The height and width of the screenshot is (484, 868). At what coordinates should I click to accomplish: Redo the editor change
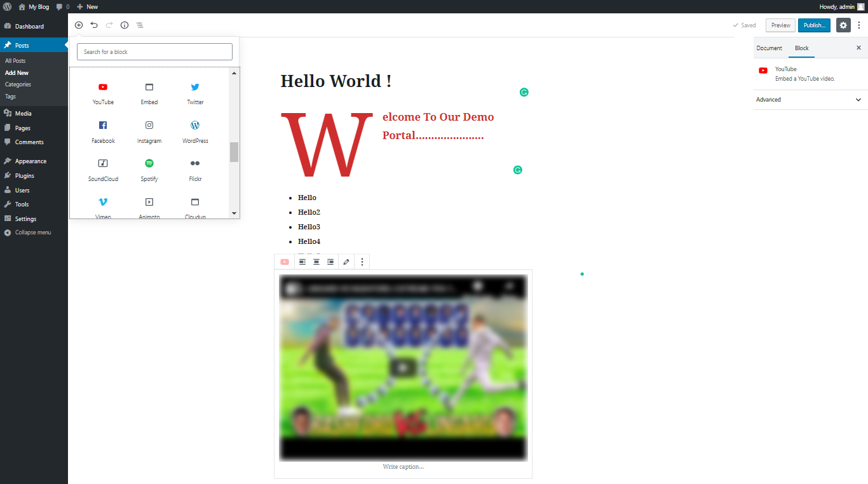pos(109,25)
